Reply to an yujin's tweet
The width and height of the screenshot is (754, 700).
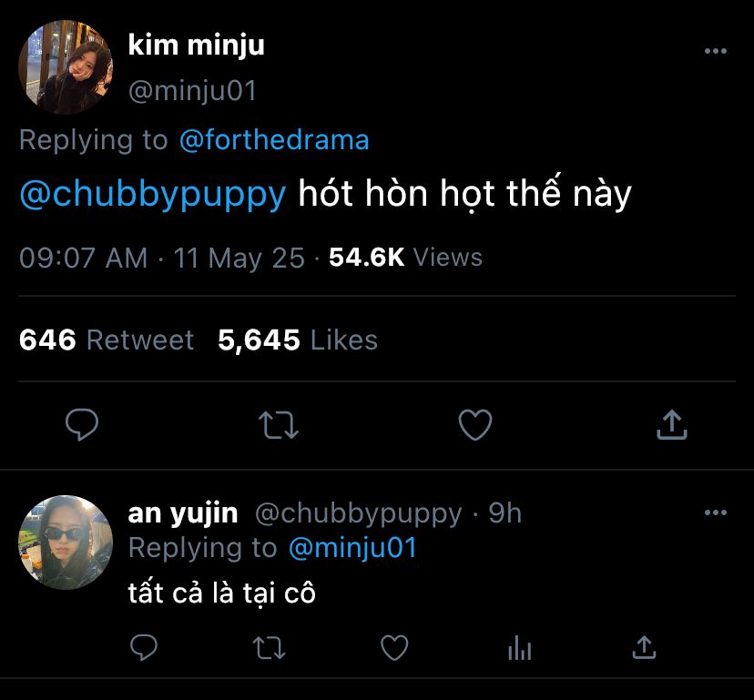click(x=144, y=647)
